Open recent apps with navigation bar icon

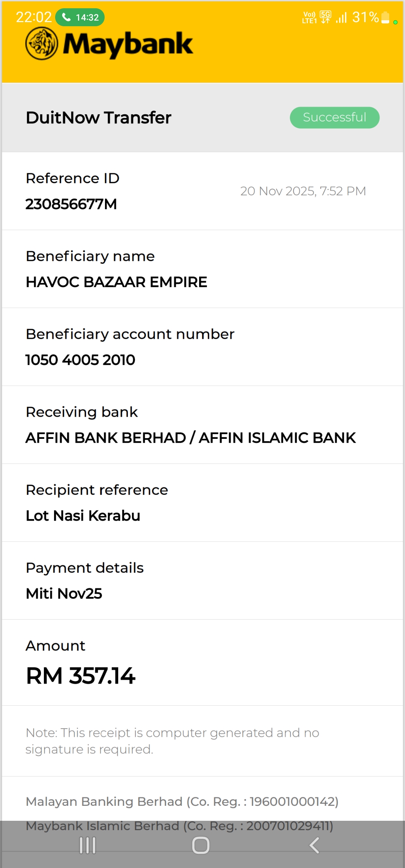pyautogui.click(x=88, y=846)
